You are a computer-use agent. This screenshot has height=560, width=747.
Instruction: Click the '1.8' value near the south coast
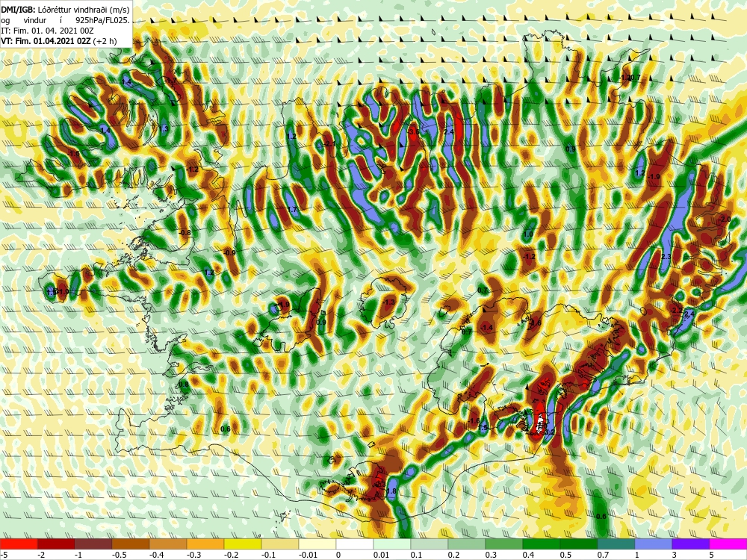[x=392, y=491]
